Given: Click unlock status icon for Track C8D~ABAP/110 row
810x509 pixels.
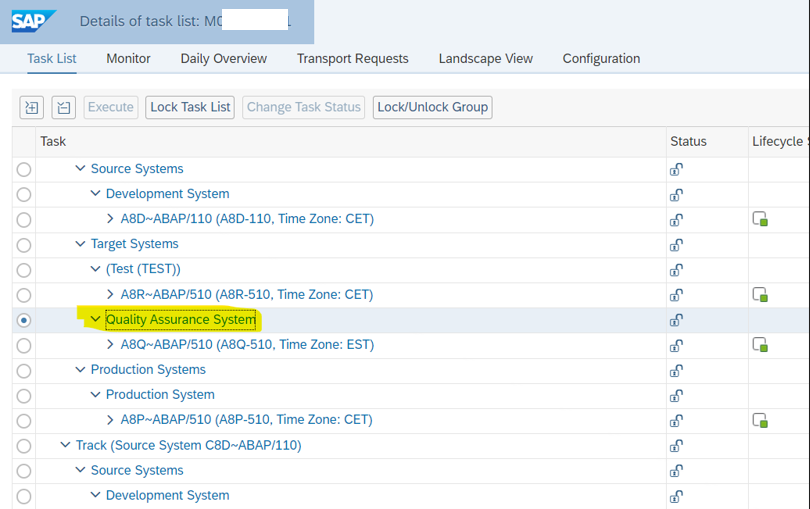Looking at the screenshot, I should click(x=676, y=446).
